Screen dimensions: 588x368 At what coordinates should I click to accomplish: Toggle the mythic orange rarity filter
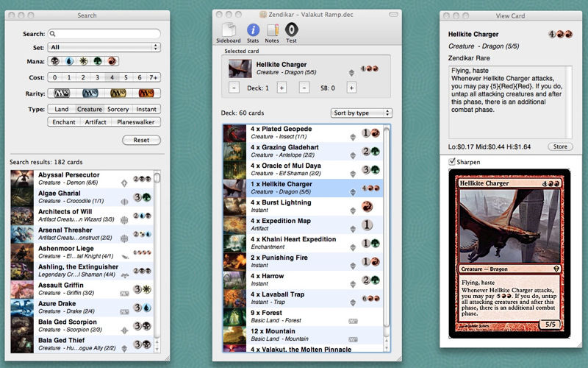[146, 93]
